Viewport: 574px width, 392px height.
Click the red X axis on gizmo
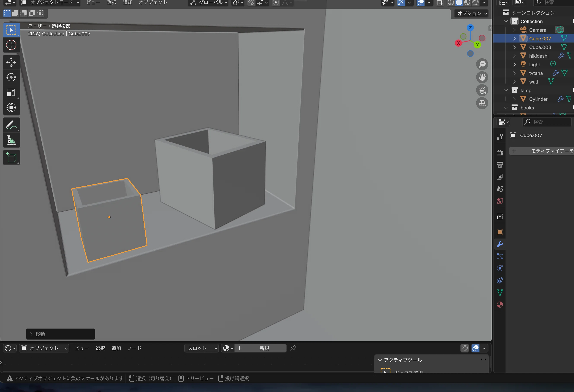tap(458, 43)
